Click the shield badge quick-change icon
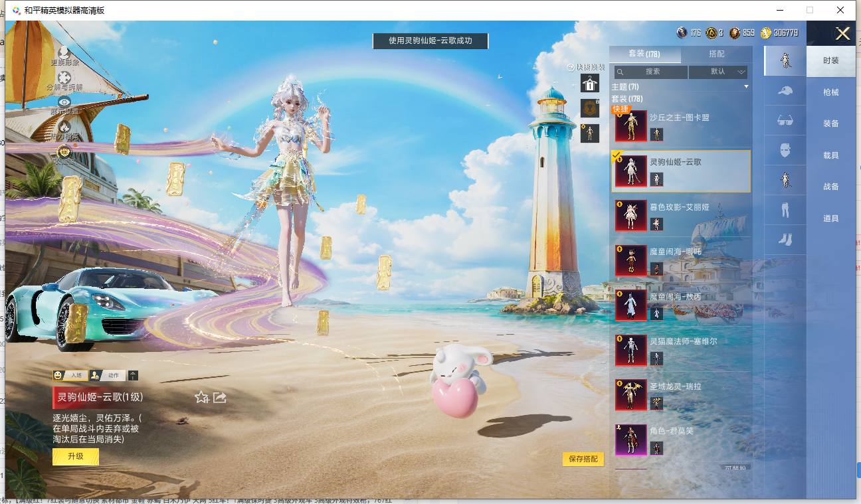Image resolution: width=861 pixels, height=504 pixels. coord(590,108)
